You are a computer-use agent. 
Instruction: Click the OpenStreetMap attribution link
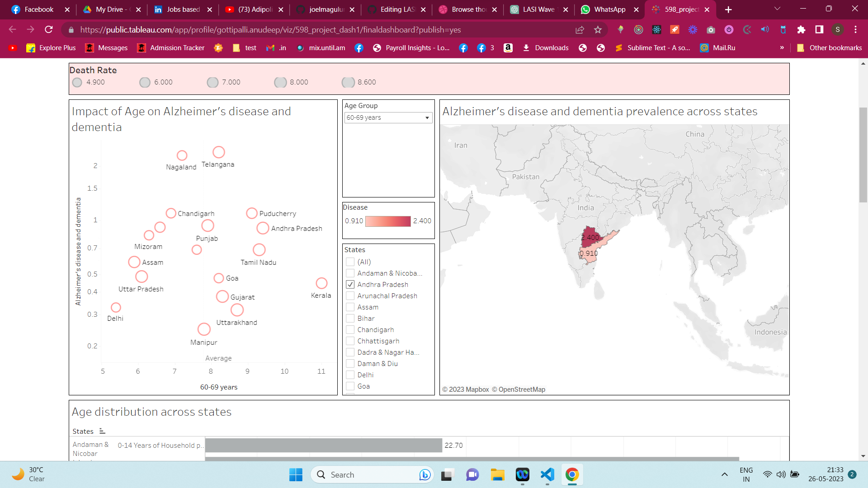click(x=522, y=389)
